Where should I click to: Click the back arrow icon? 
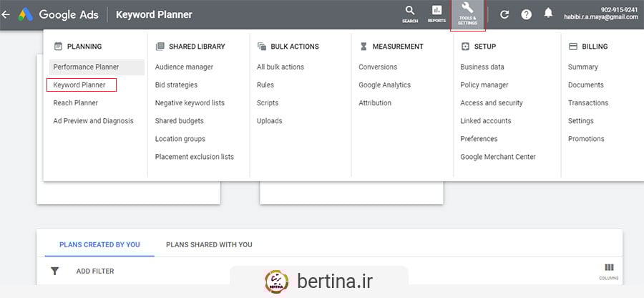click(6, 15)
